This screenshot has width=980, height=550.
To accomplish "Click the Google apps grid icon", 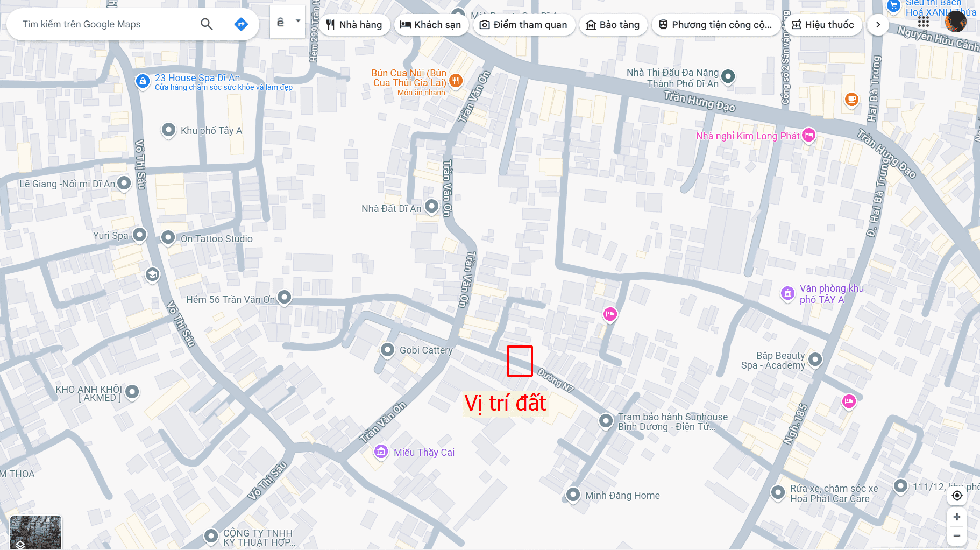I will click(x=924, y=22).
